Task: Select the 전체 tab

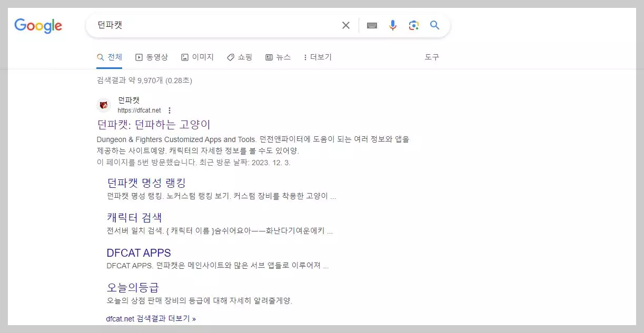Action: coord(110,57)
